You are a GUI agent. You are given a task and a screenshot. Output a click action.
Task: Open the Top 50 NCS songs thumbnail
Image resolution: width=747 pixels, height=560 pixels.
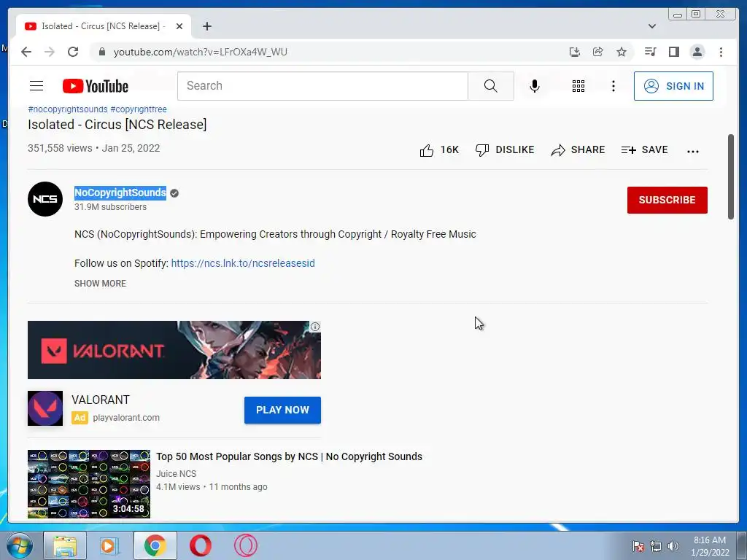pos(88,484)
